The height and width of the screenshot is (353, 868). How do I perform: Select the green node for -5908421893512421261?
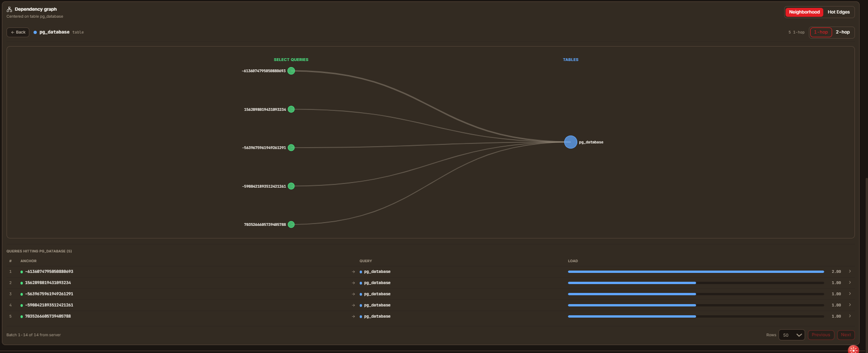(x=291, y=186)
